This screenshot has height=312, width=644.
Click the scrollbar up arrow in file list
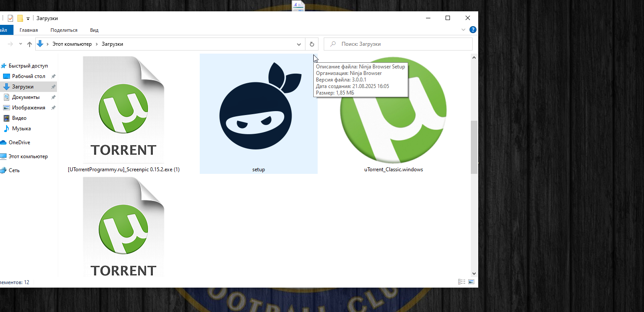coord(474,57)
